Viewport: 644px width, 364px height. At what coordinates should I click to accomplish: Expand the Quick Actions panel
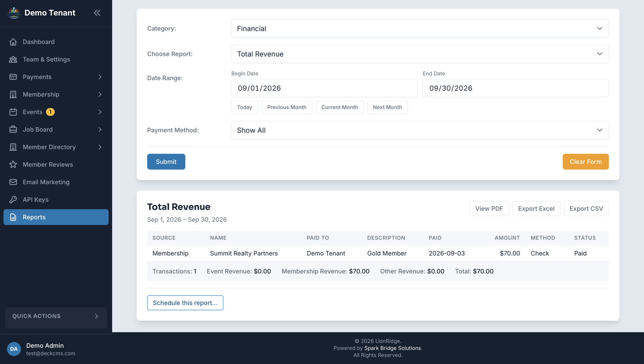(x=56, y=316)
